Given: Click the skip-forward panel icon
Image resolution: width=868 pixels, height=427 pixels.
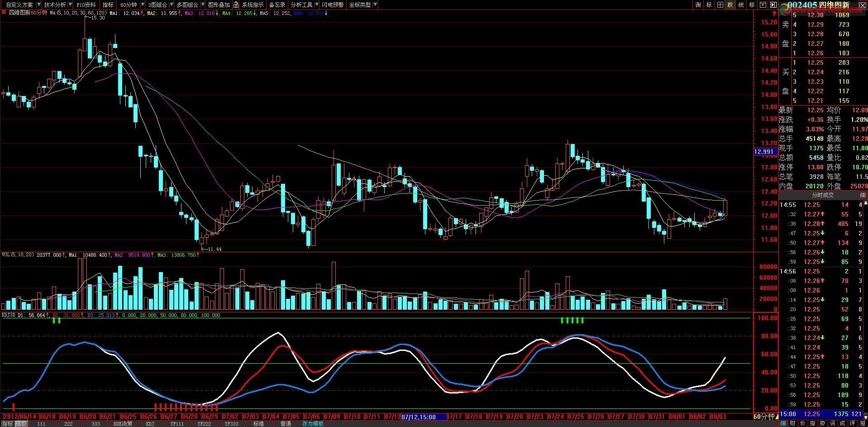Looking at the screenshot, I should pos(773,5).
